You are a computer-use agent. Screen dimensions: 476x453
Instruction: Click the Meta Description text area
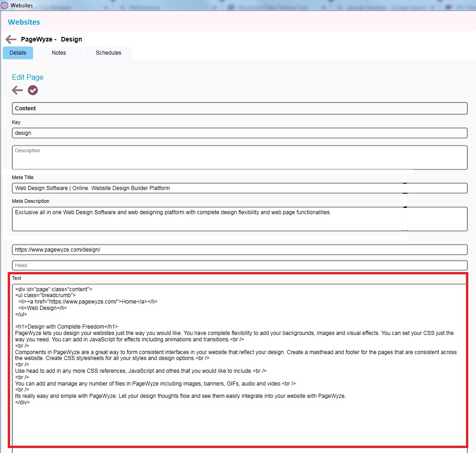pos(239,219)
